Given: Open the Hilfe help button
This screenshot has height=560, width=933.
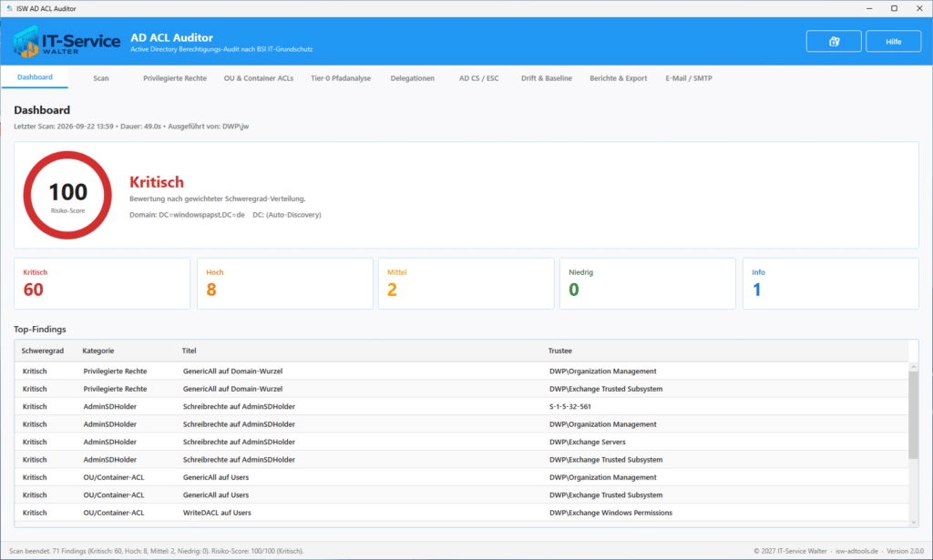Looking at the screenshot, I should pos(893,42).
